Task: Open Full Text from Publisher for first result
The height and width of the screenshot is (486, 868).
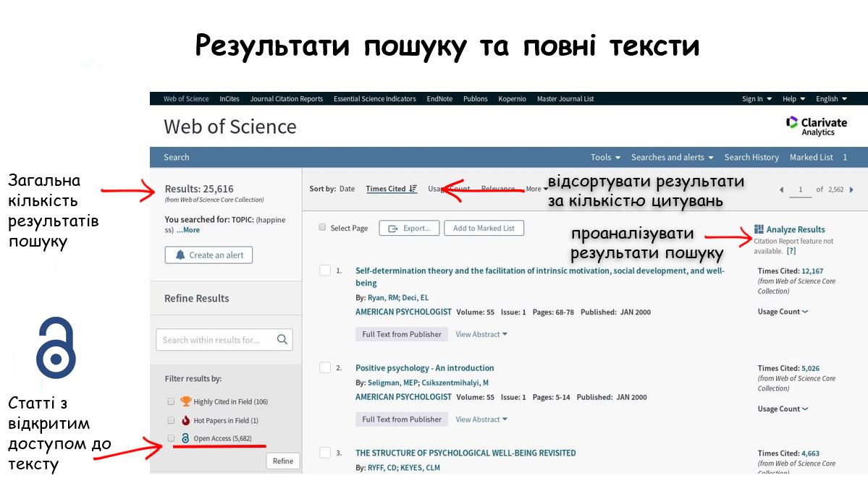Action: [x=402, y=334]
